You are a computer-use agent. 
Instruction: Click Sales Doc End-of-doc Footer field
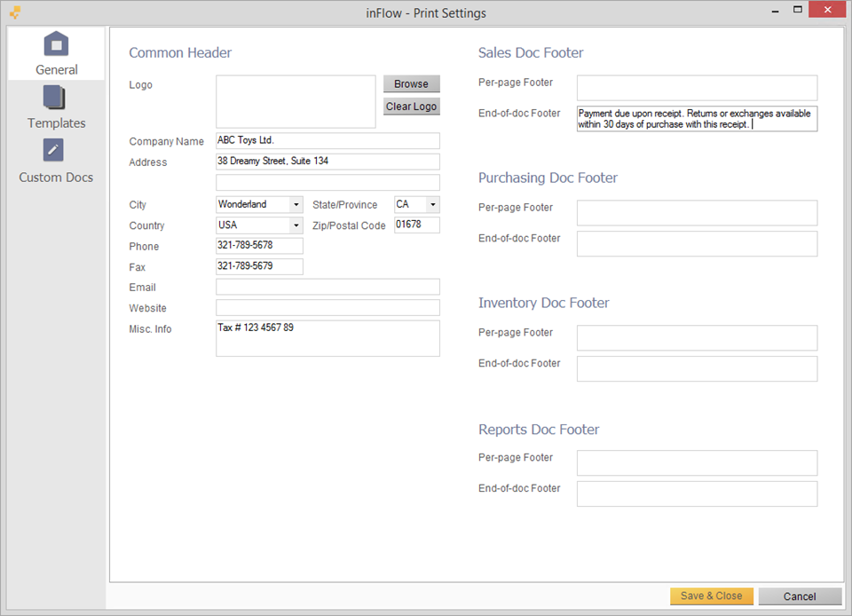coord(697,119)
